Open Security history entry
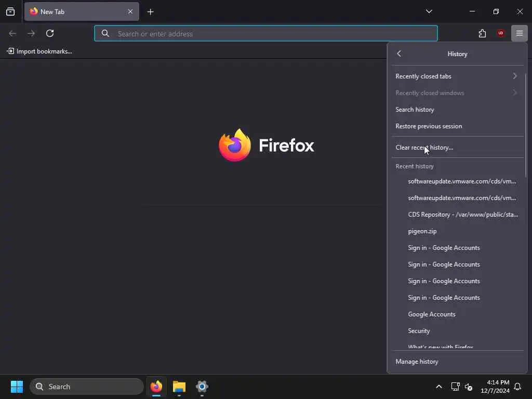Screen dimensions: 532x399 pyautogui.click(x=457, y=331)
